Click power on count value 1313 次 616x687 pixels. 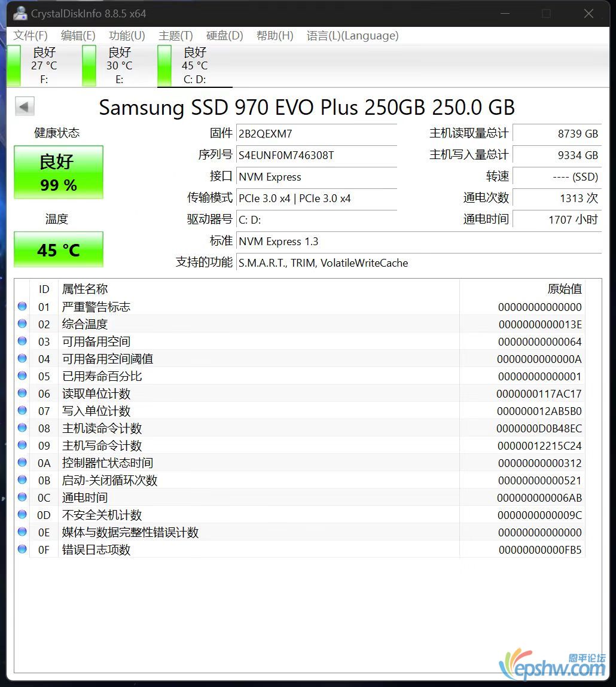557,198
